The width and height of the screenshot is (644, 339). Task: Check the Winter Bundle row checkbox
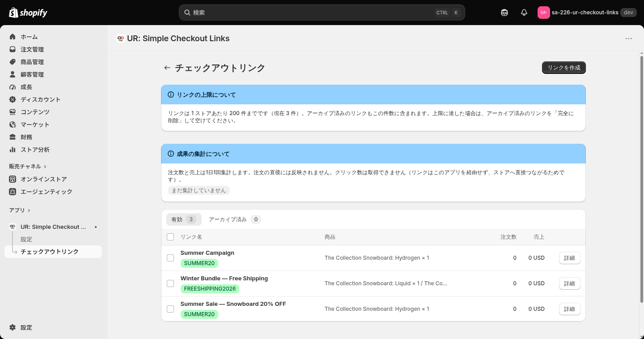point(170,283)
